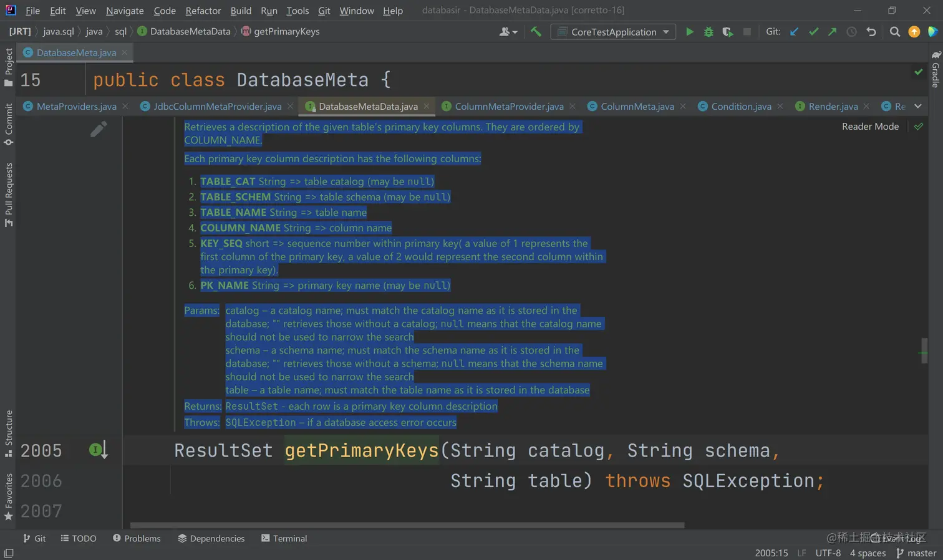This screenshot has width=943, height=560.
Task: Toggle rendered doc view pencil icon
Action: (x=99, y=129)
